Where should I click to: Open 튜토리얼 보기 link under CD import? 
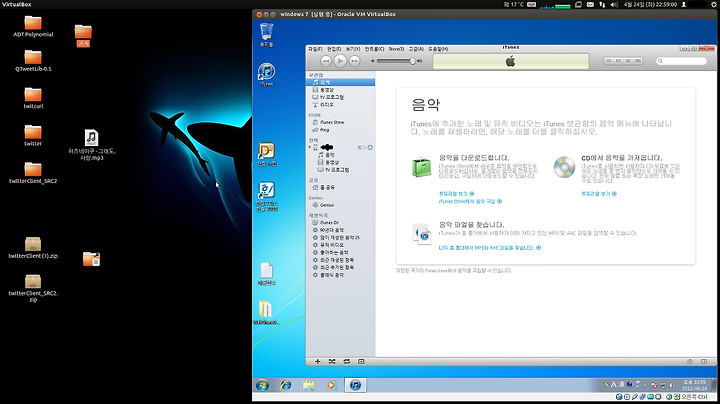tap(599, 194)
